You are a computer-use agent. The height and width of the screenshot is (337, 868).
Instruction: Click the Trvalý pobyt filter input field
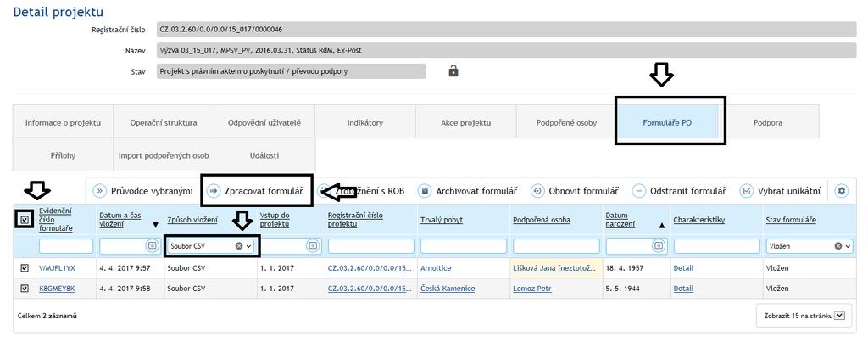(464, 246)
